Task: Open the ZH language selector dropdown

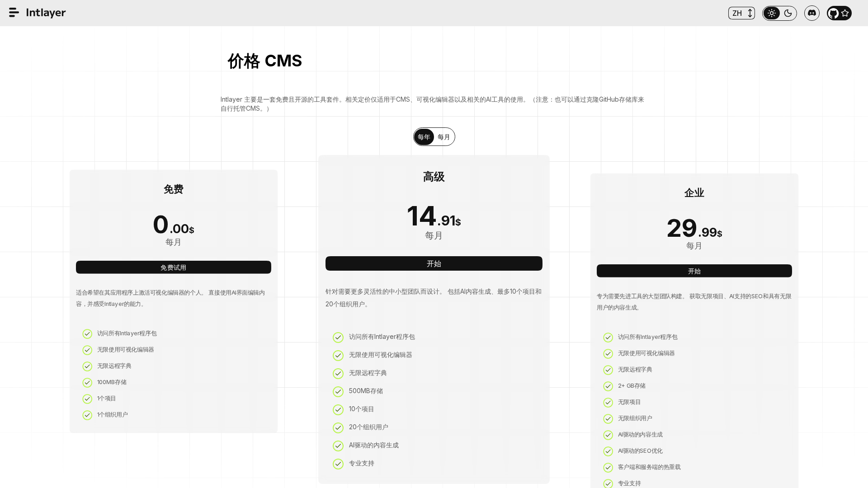Action: point(741,13)
